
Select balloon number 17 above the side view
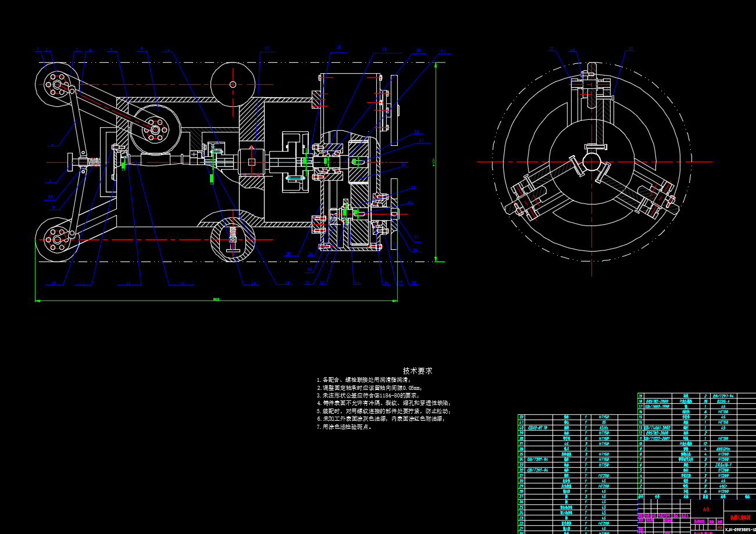point(266,48)
